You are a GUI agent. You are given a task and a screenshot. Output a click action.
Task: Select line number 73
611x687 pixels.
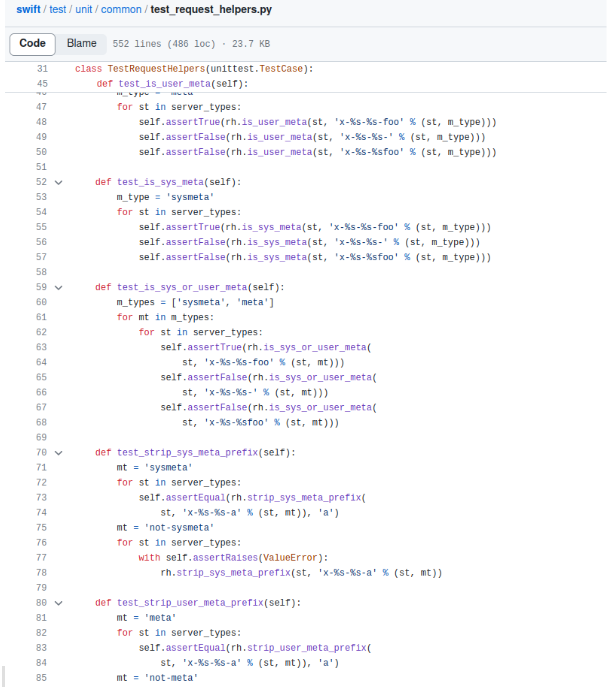click(41, 497)
